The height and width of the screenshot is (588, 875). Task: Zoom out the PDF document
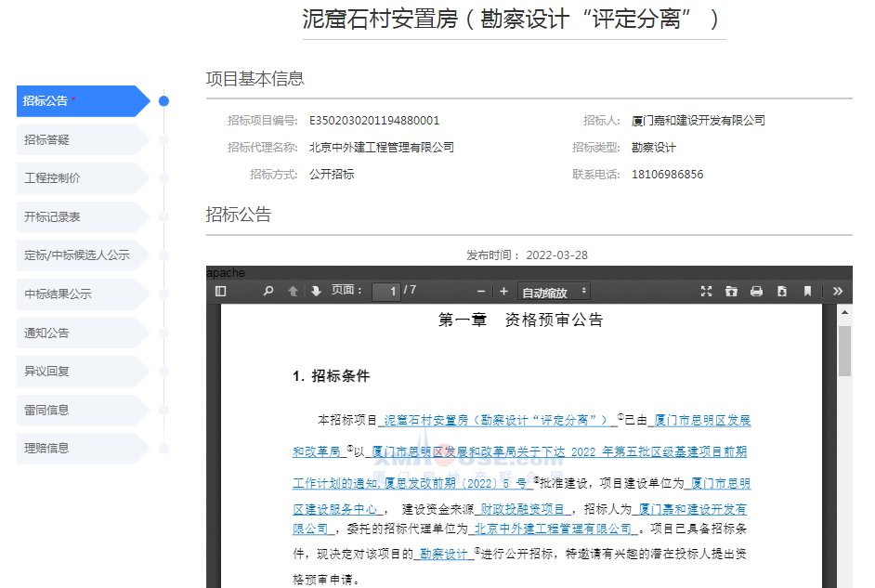[481, 292]
